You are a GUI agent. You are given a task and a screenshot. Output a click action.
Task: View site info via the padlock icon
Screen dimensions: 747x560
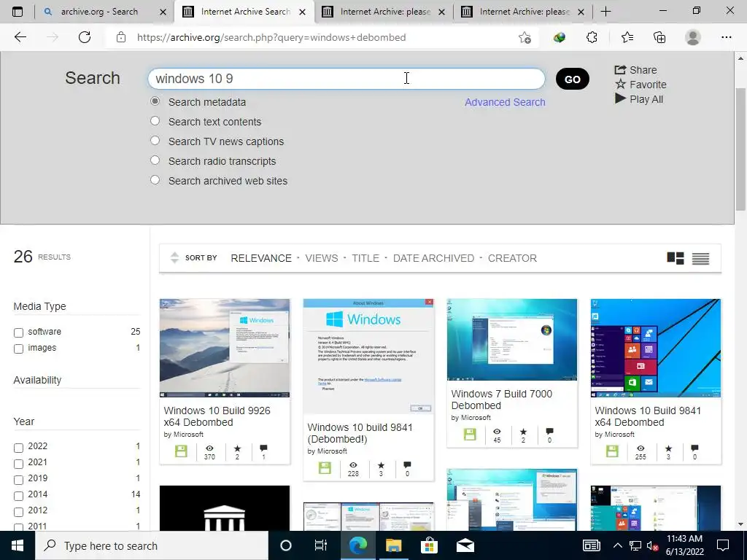tap(121, 37)
